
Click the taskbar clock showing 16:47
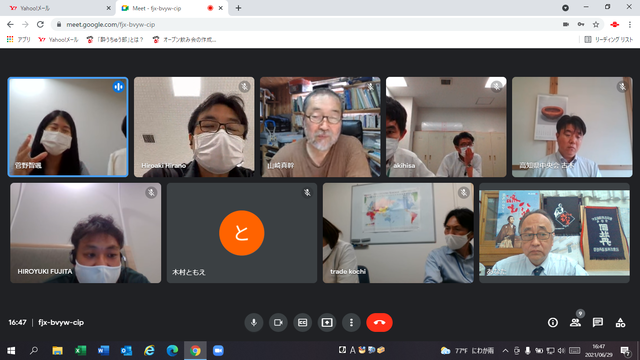[x=599, y=351]
